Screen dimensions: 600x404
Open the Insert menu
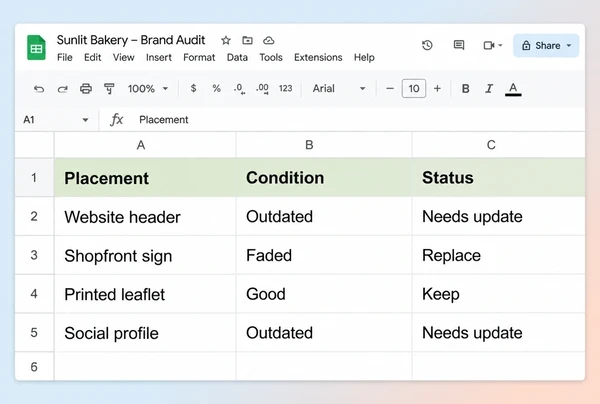(x=159, y=57)
